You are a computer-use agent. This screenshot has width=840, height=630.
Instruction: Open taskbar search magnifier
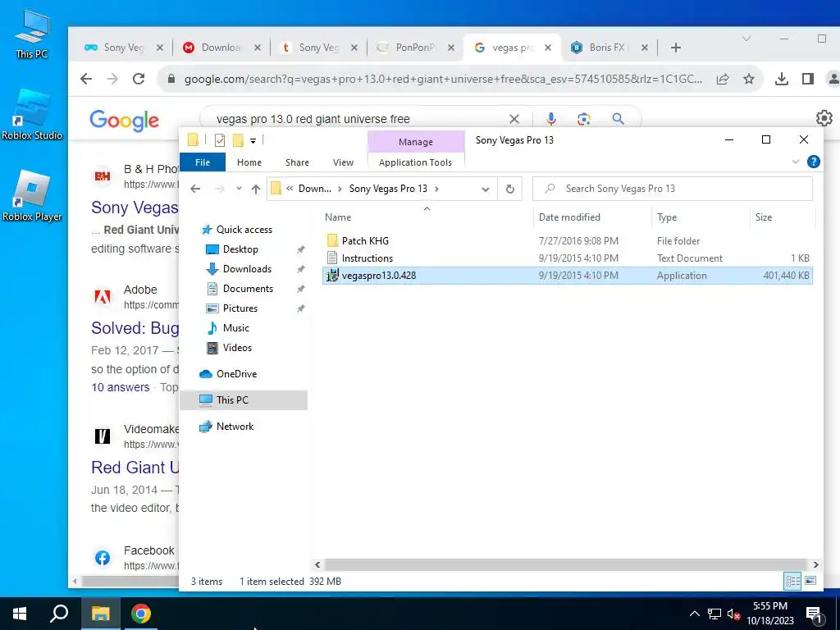click(x=59, y=614)
